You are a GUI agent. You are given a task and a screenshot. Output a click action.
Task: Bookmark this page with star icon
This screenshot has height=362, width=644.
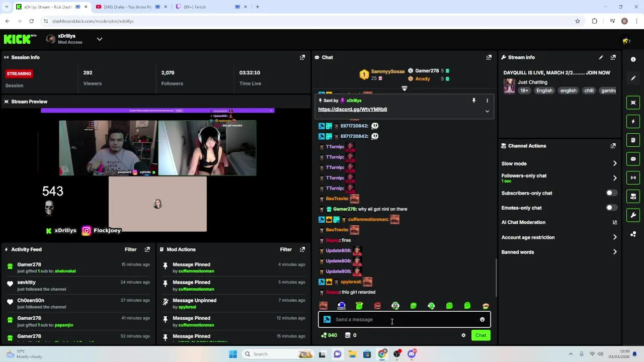click(x=578, y=21)
